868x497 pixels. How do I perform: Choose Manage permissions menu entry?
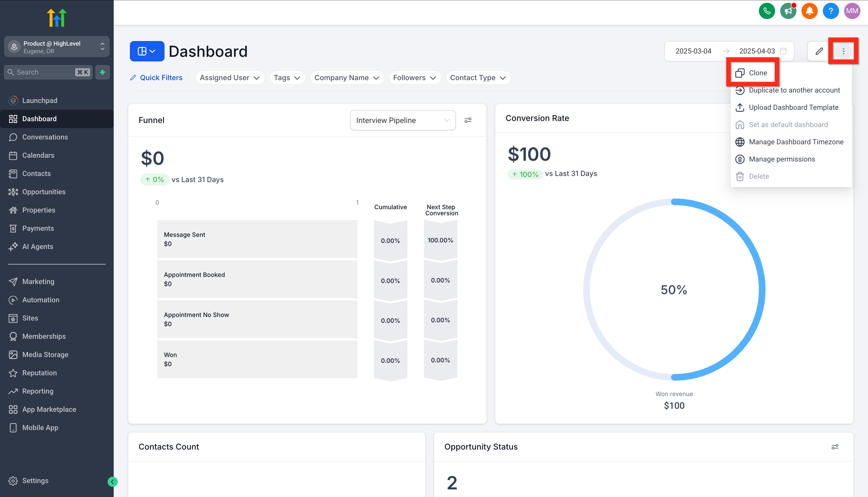tap(781, 159)
